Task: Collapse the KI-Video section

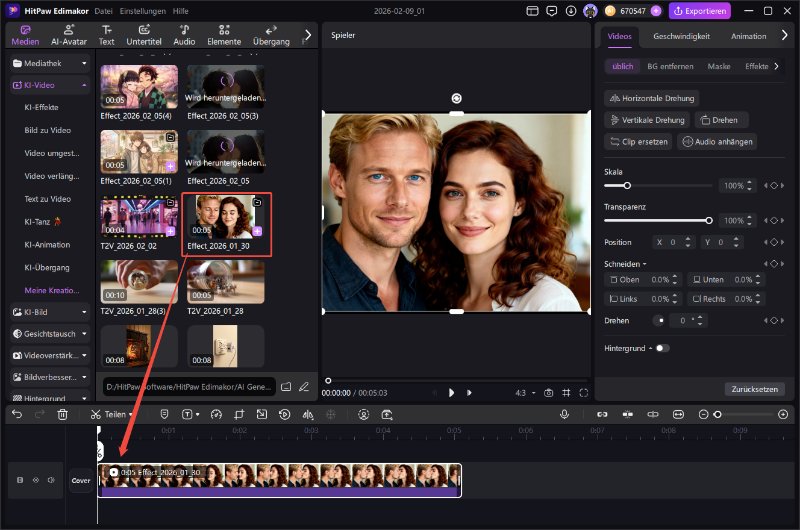Action: click(x=50, y=85)
